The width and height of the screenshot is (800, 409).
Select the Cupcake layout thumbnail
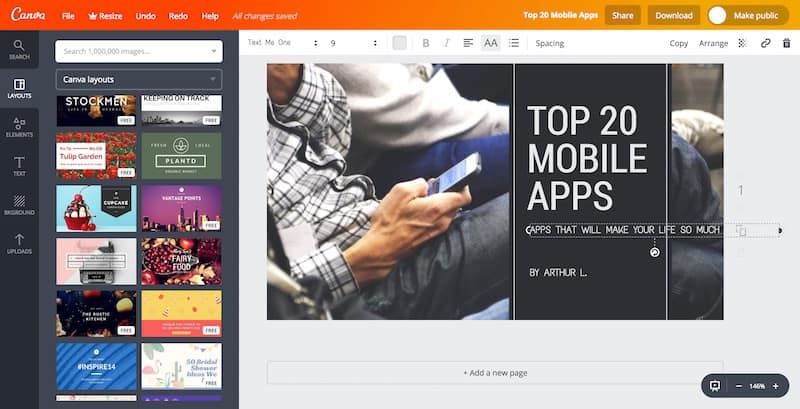tap(96, 208)
